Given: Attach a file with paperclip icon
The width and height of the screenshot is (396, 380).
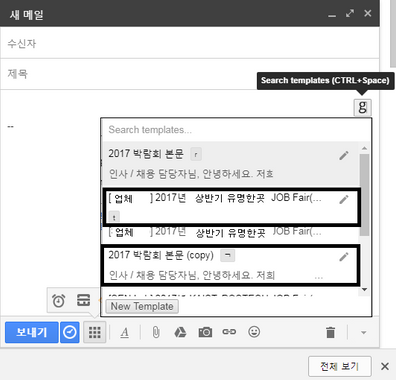Looking at the screenshot, I should pos(156,332).
